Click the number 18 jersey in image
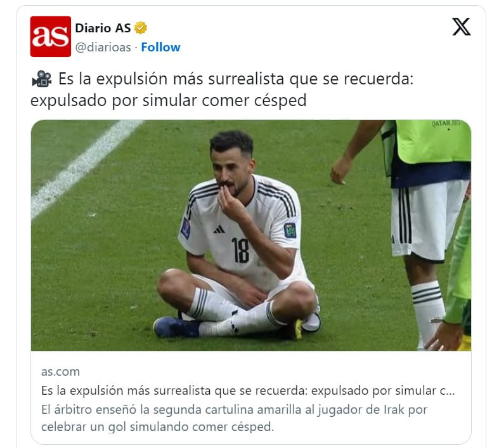The image size is (492, 448). click(x=240, y=250)
